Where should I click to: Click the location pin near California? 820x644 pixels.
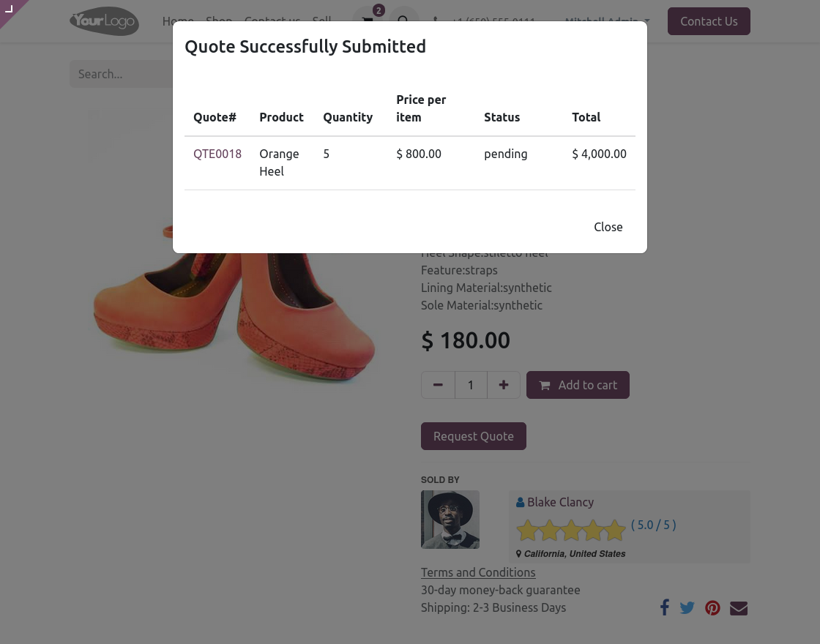[518, 554]
